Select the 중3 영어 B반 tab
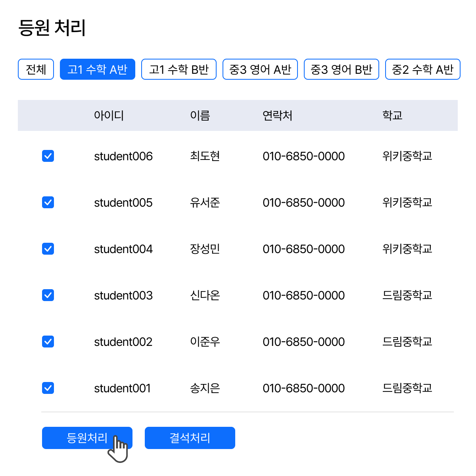Viewport: 476px width, 476px height. coord(342,69)
